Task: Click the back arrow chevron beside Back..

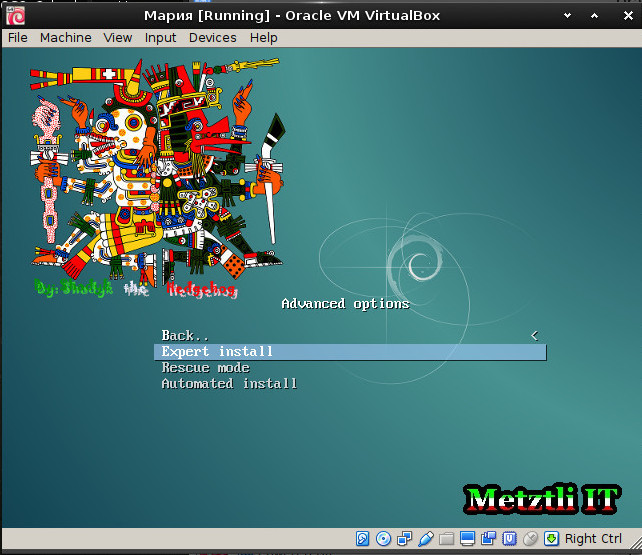Action: [x=534, y=336]
